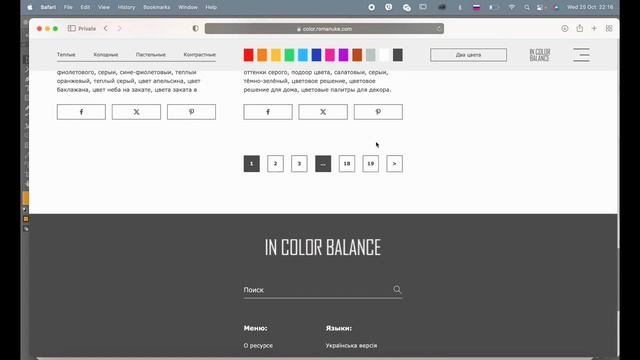Image resolution: width=640 pixels, height=360 pixels.
Task: Go to pagination page 2
Action: click(x=276, y=164)
